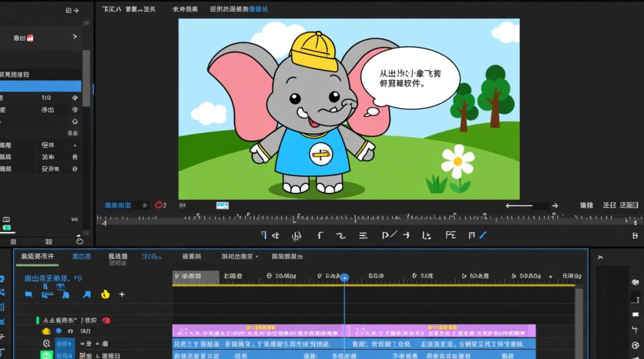
Task: Click the 1.00 value in the left panel
Action: click(46, 98)
